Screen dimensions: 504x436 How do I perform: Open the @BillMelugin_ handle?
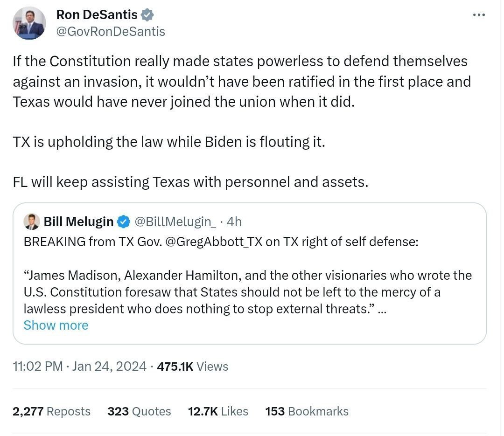tap(175, 222)
